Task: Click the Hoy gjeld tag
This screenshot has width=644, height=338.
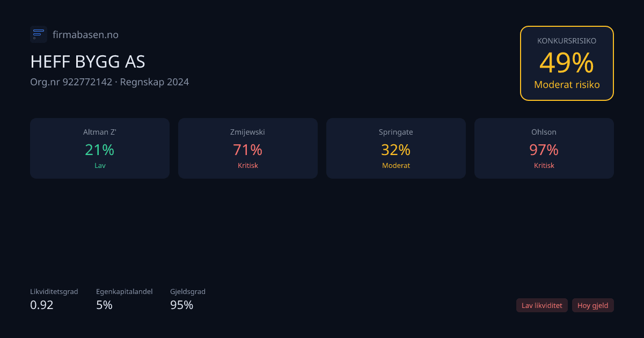Action: [592, 305]
